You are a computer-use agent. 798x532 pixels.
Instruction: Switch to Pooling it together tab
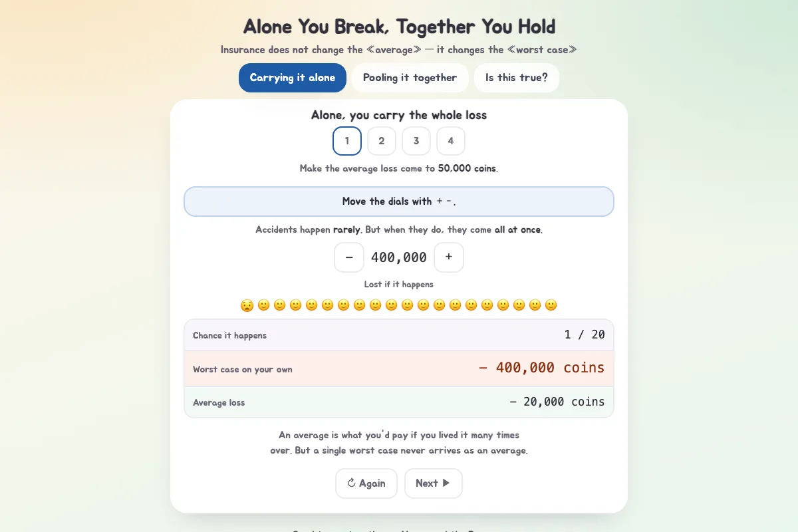(410, 78)
